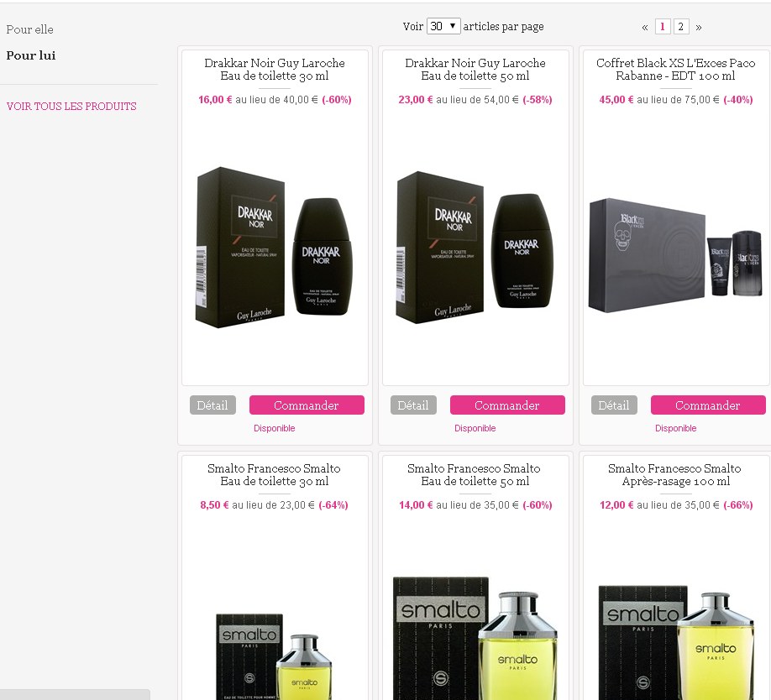Click Commander for Drakkar Noir 50 ml
The image size is (771, 700).
(x=507, y=405)
